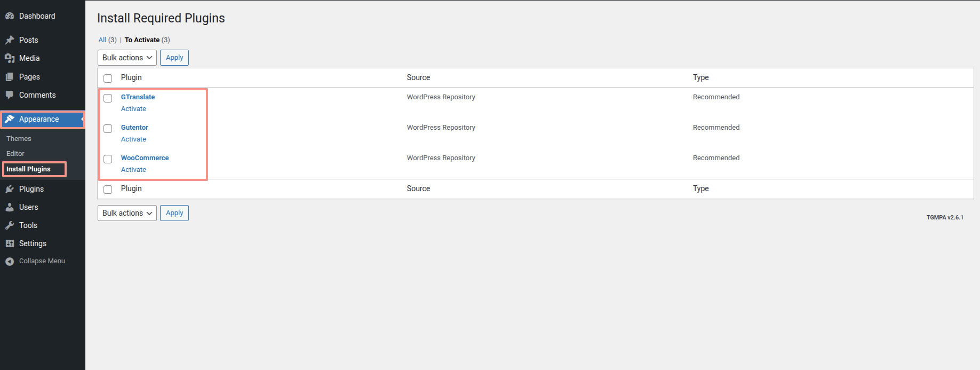Click the Posts pushpin icon

[x=10, y=40]
